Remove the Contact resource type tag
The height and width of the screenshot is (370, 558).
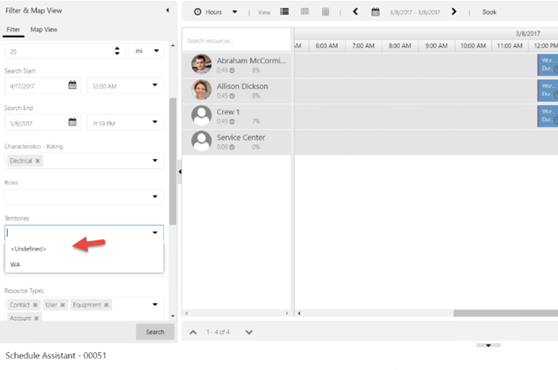tap(35, 305)
